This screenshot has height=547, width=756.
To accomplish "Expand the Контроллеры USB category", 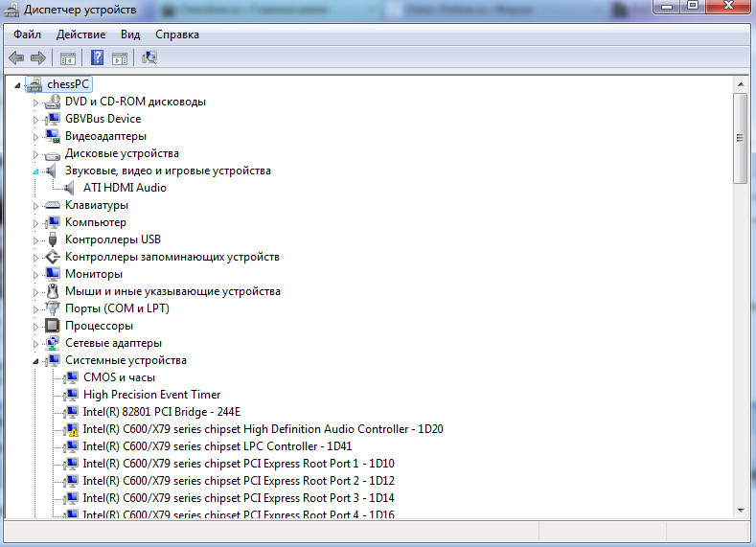I will 35,240.
